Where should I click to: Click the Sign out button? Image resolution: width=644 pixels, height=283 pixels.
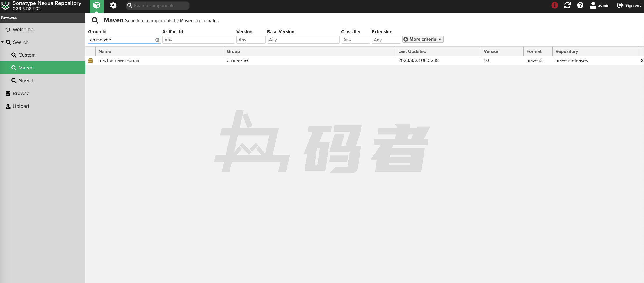click(x=629, y=6)
